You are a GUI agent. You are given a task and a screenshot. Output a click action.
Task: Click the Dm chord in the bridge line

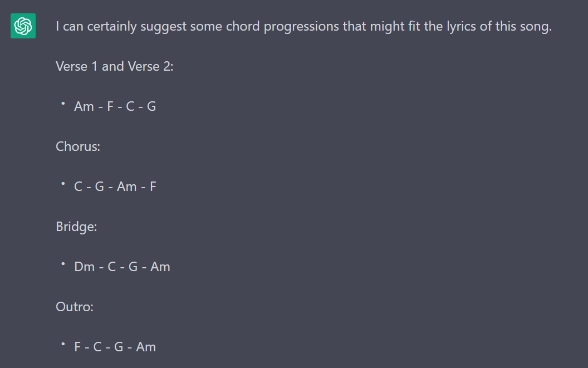(x=85, y=267)
